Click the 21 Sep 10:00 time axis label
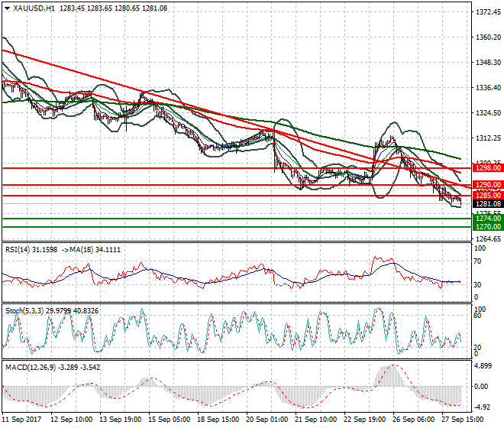The width and height of the screenshot is (504, 428). [x=315, y=420]
